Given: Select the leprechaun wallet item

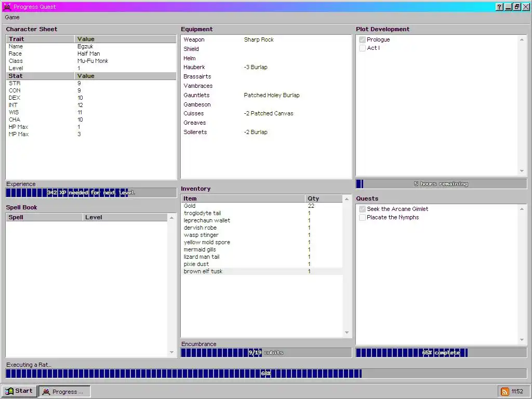Looking at the screenshot, I should click(x=262, y=220).
